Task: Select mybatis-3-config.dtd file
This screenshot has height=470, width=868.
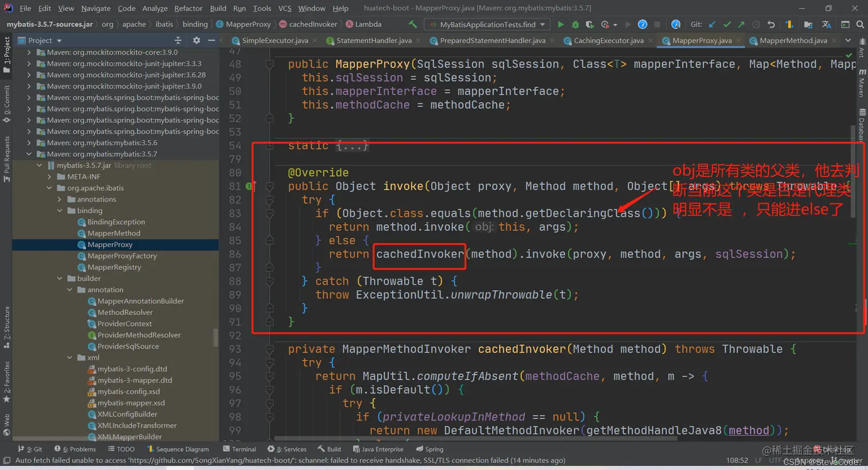Action: 132,369
